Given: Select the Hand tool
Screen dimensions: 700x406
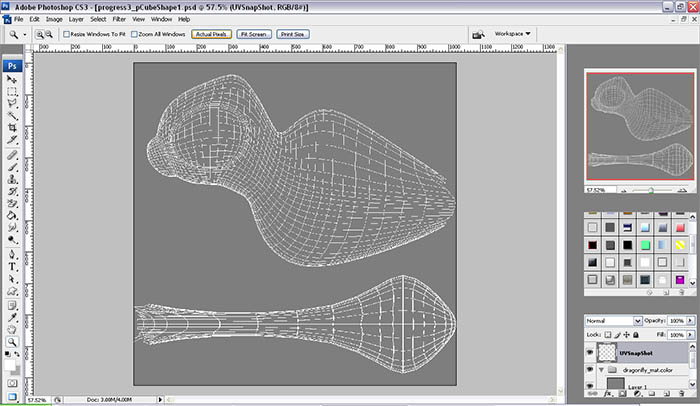Looking at the screenshot, I should (x=12, y=330).
